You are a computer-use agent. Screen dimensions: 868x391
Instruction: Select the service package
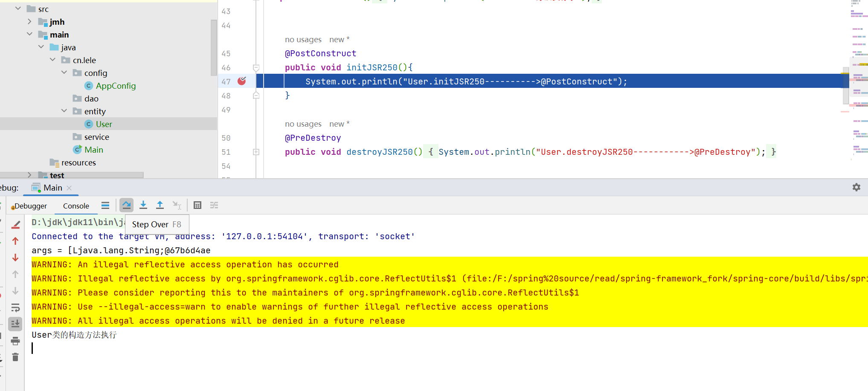click(x=96, y=137)
